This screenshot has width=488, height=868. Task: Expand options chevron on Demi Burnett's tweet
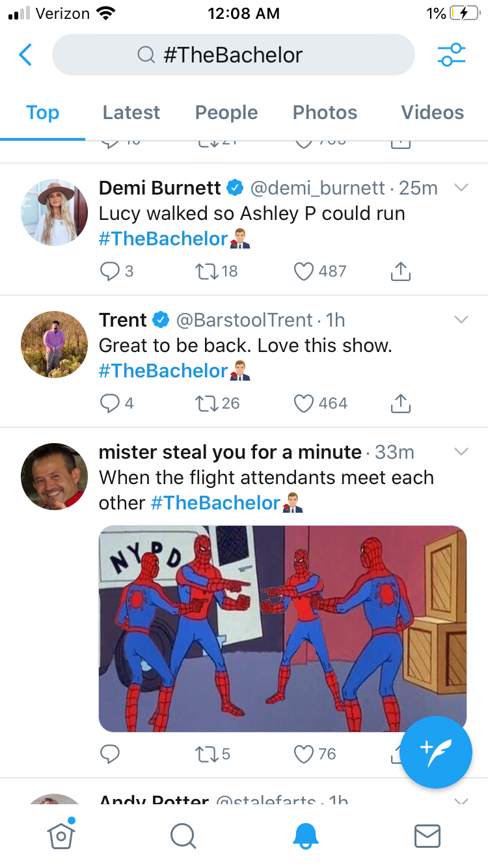tap(461, 188)
